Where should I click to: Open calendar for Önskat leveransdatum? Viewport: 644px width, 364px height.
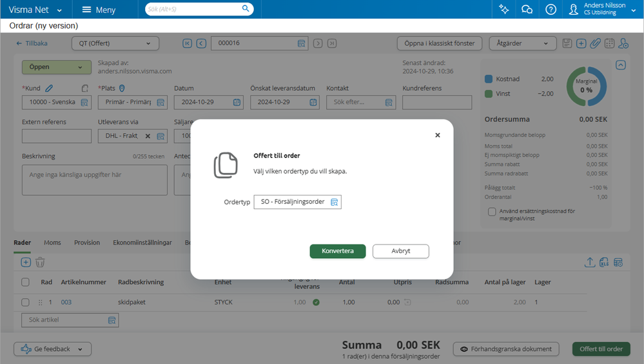pos(313,103)
